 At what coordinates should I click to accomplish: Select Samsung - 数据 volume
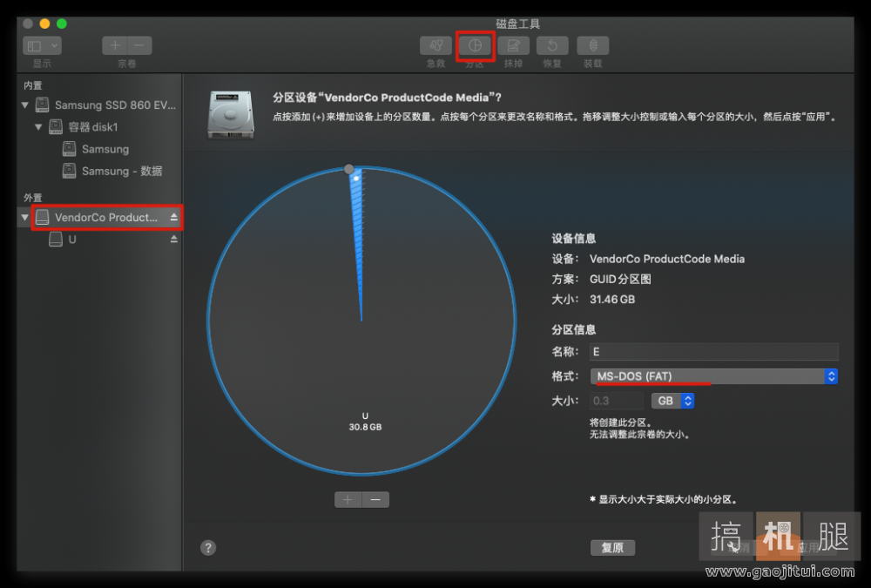(x=112, y=172)
